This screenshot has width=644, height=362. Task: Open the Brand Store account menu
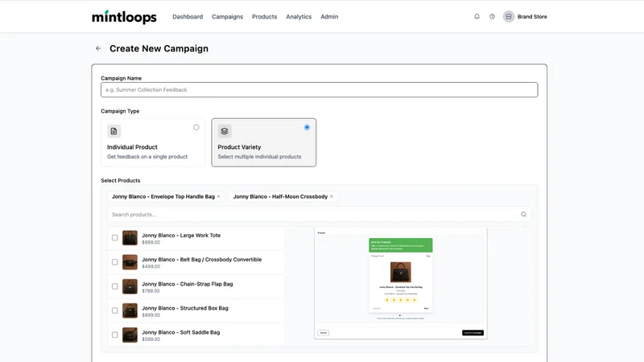pyautogui.click(x=525, y=16)
